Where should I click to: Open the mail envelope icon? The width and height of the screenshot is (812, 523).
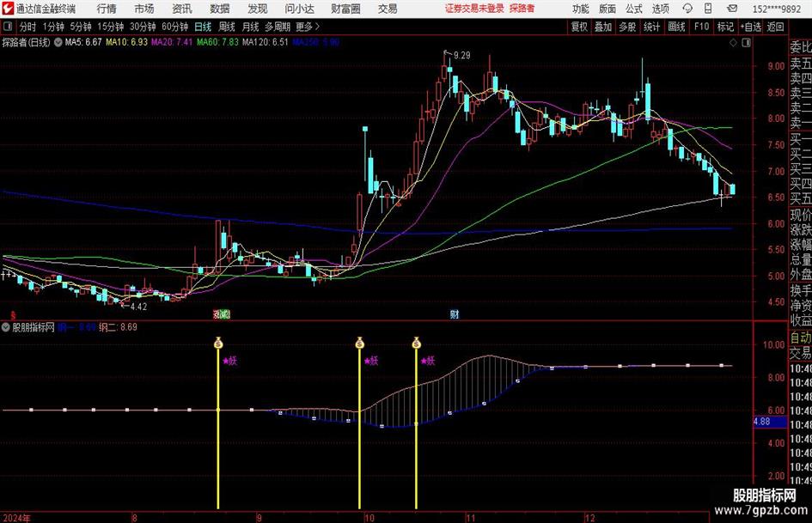[732, 9]
